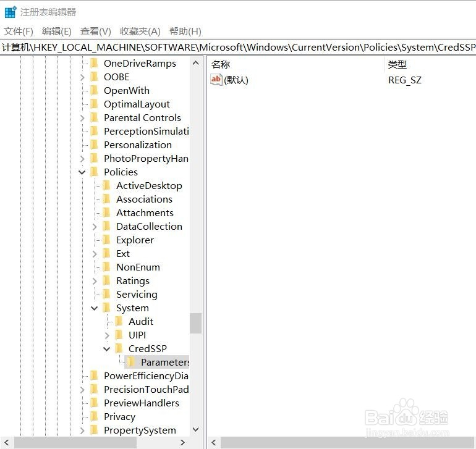Collapse the CredSSP tree node
Screen dimensions: 476x449
point(106,348)
